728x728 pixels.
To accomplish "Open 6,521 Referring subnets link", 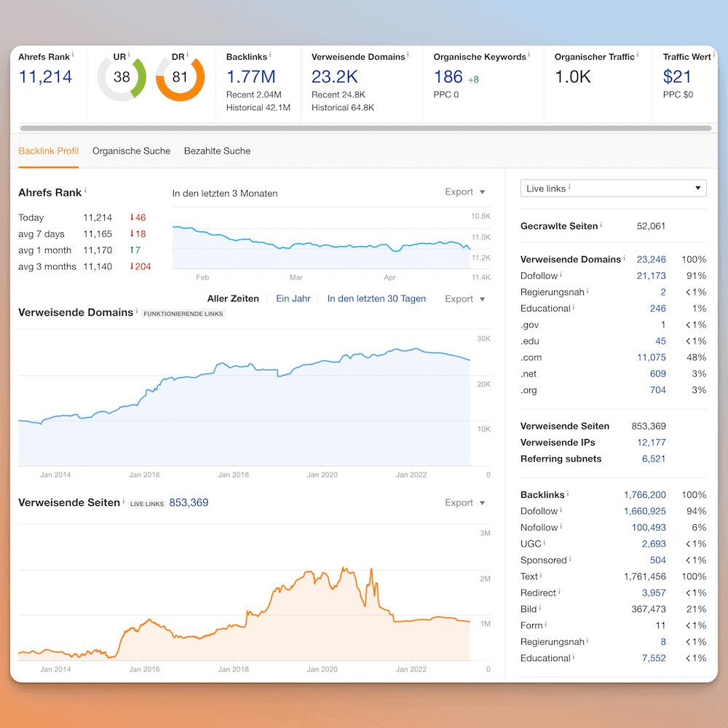I will tap(653, 459).
